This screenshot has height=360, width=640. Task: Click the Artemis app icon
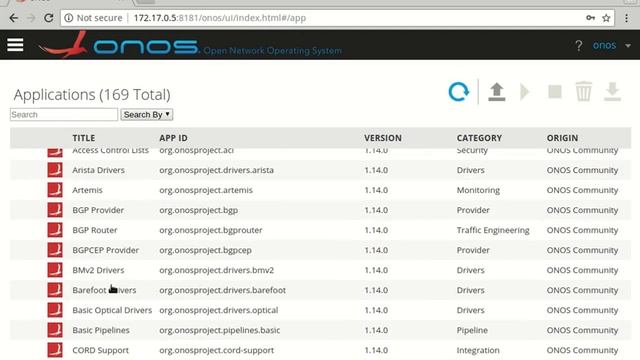tap(55, 190)
